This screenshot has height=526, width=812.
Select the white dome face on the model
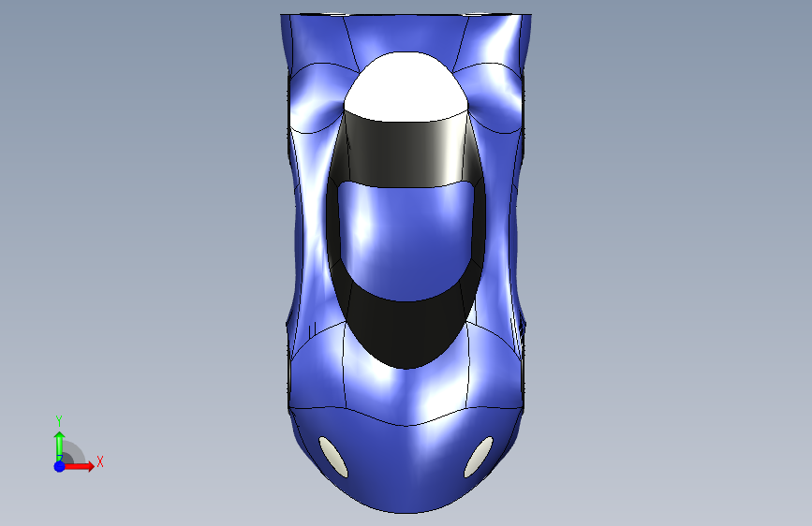pos(406,87)
